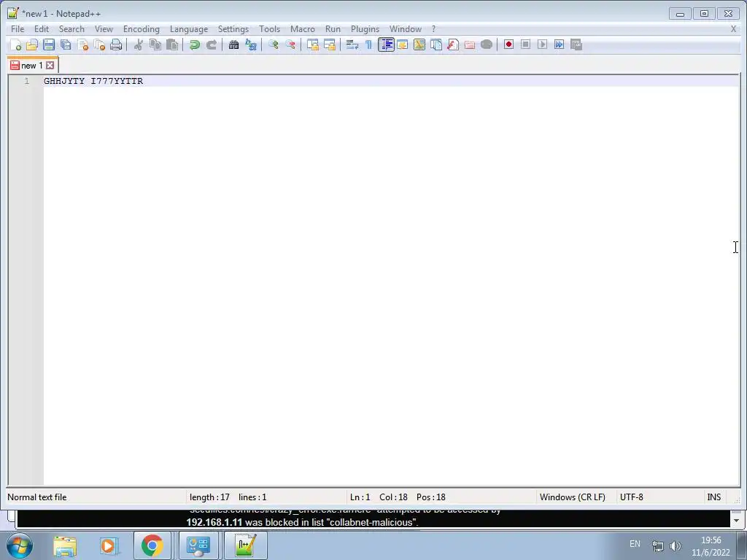Open the ? help menu
The image size is (747, 560).
pos(433,29)
